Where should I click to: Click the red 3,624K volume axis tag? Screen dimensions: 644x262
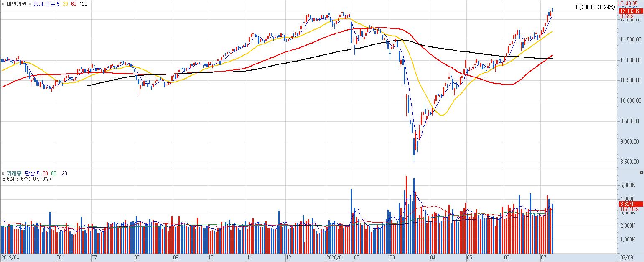[x=630, y=204]
